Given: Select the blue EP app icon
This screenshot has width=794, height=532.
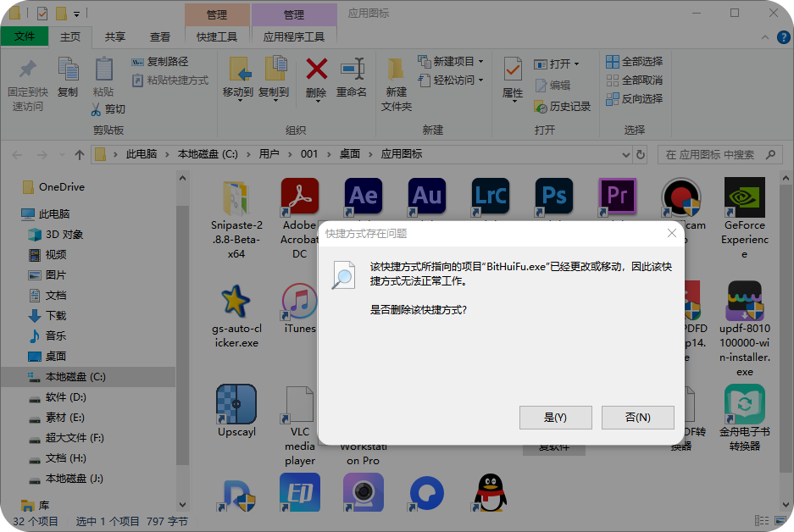Looking at the screenshot, I should point(300,492).
